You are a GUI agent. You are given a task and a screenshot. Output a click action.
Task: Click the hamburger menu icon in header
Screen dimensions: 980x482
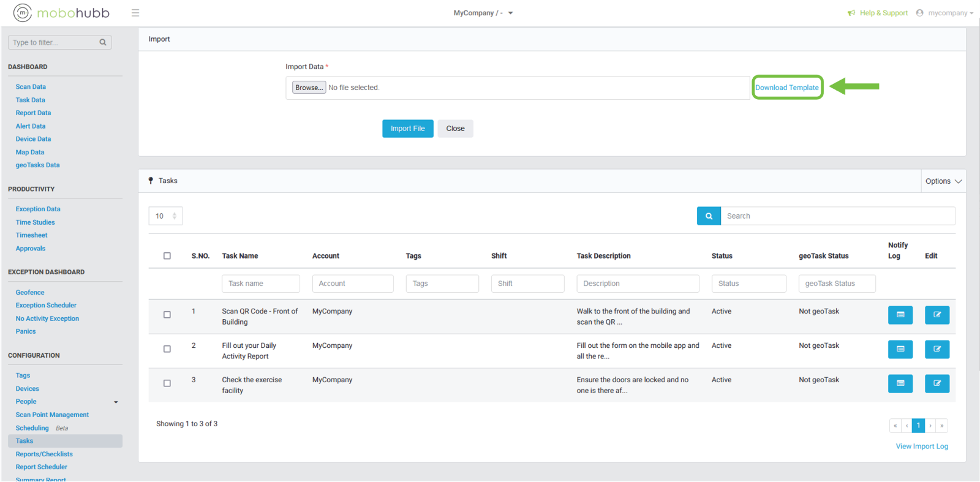(x=135, y=13)
